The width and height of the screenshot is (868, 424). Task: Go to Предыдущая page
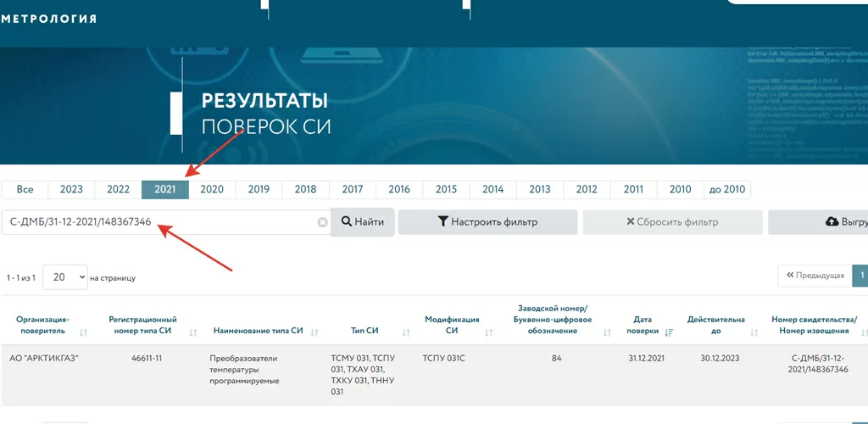tap(815, 276)
